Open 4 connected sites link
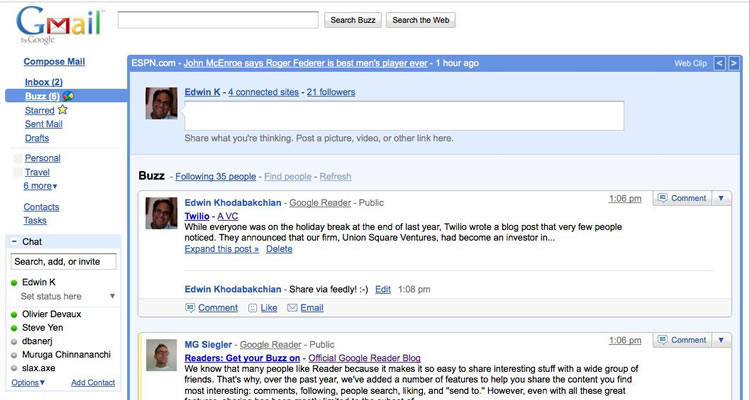 [264, 92]
